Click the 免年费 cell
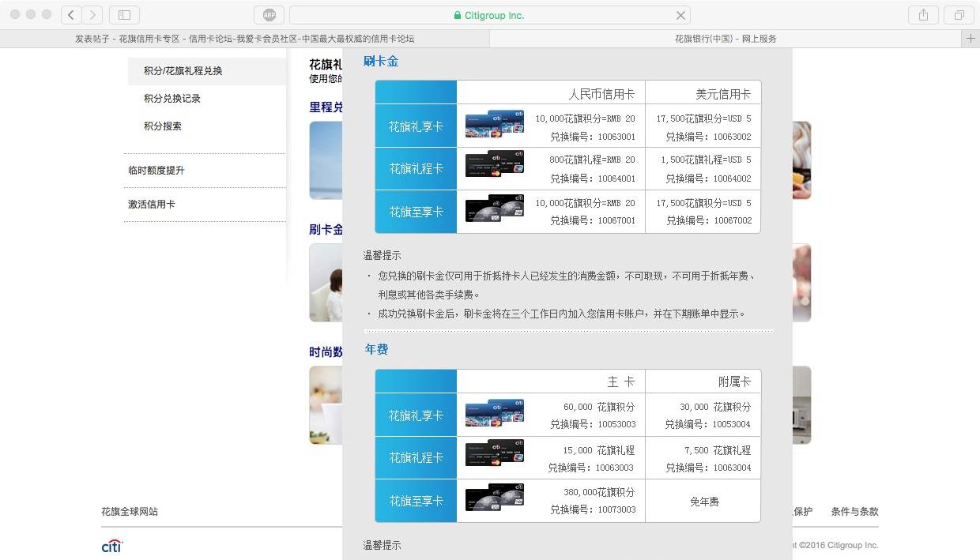980x560 pixels. (704, 502)
